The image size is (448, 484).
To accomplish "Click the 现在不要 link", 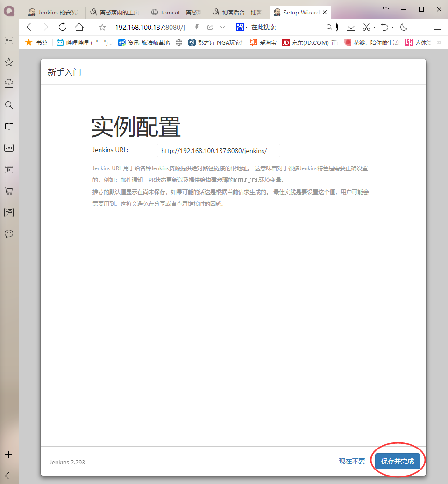I will point(352,461).
